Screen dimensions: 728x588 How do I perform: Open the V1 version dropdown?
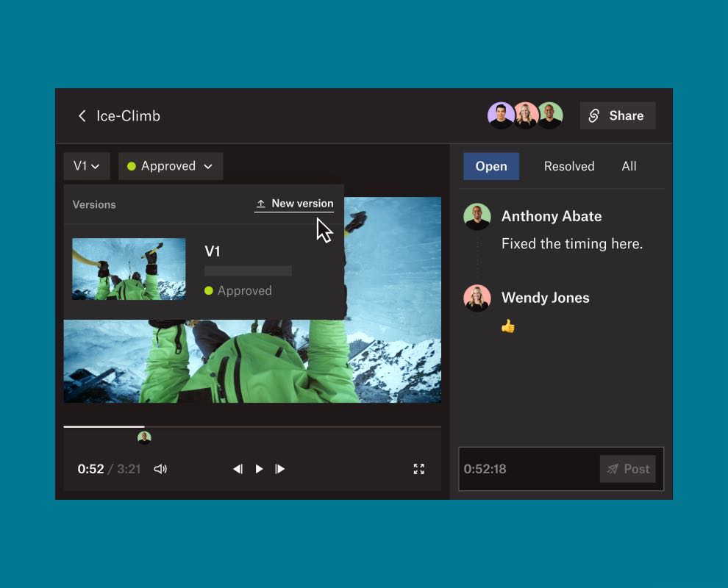(x=87, y=166)
